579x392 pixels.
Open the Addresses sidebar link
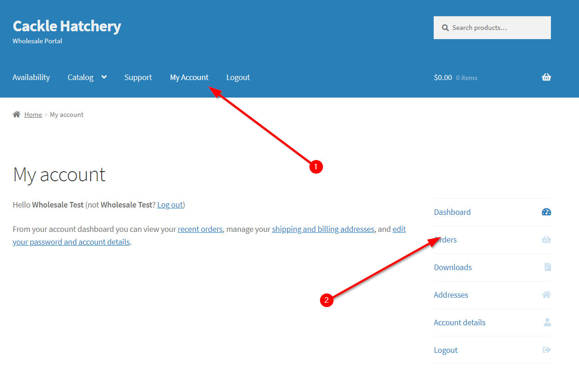tap(451, 295)
